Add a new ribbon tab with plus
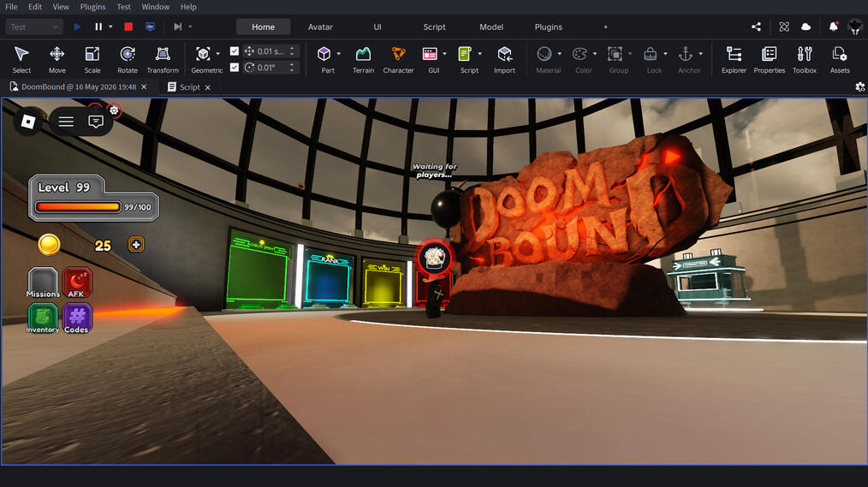Image resolution: width=868 pixels, height=487 pixels. [605, 27]
